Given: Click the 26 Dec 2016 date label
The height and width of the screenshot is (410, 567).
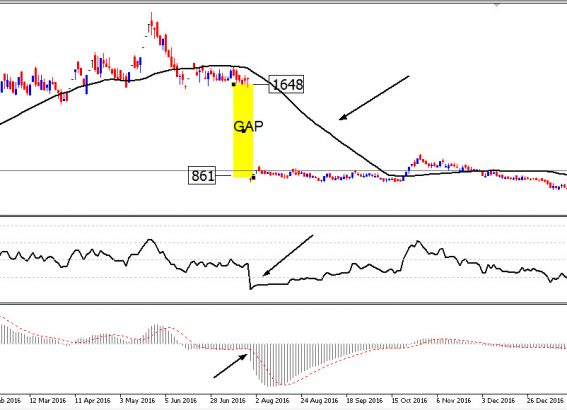Looking at the screenshot, I should (545, 401).
